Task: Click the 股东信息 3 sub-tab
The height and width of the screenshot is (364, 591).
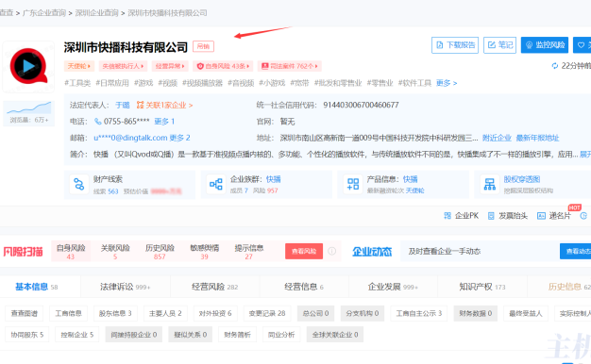Action: click(x=115, y=313)
